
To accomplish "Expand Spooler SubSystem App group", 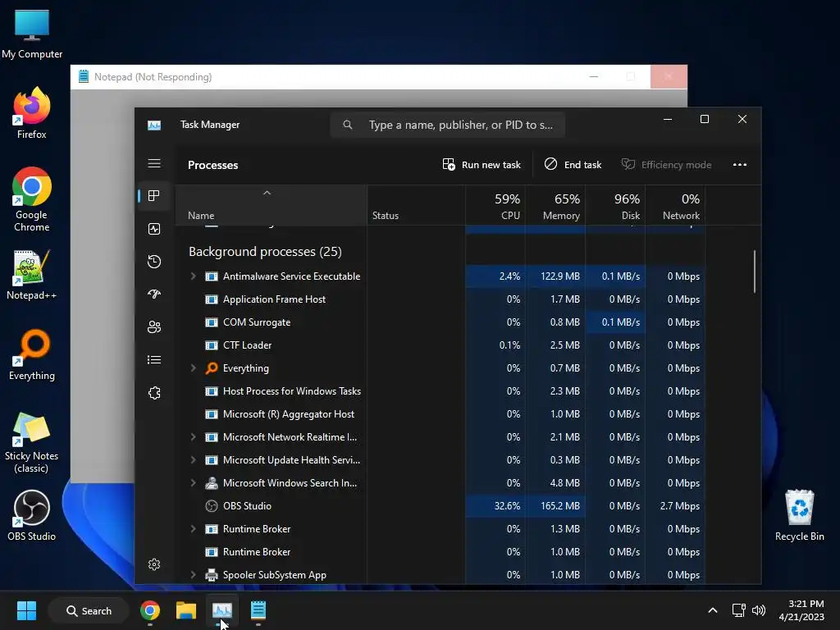I will pos(194,575).
